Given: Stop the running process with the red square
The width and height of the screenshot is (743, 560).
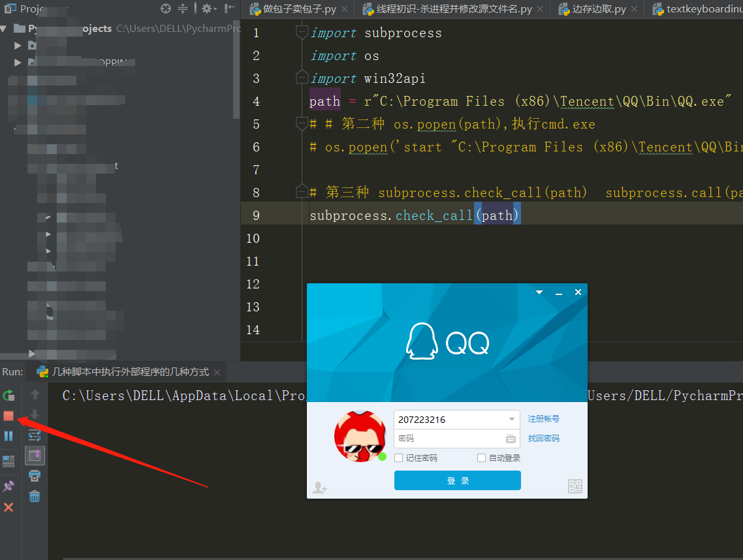Looking at the screenshot, I should pyautogui.click(x=8, y=416).
